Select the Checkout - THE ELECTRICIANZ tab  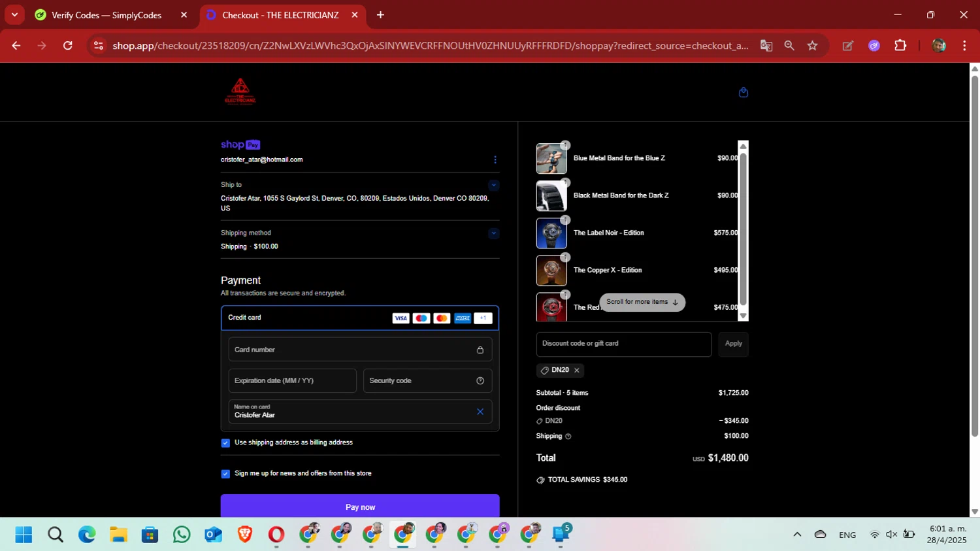[280, 15]
